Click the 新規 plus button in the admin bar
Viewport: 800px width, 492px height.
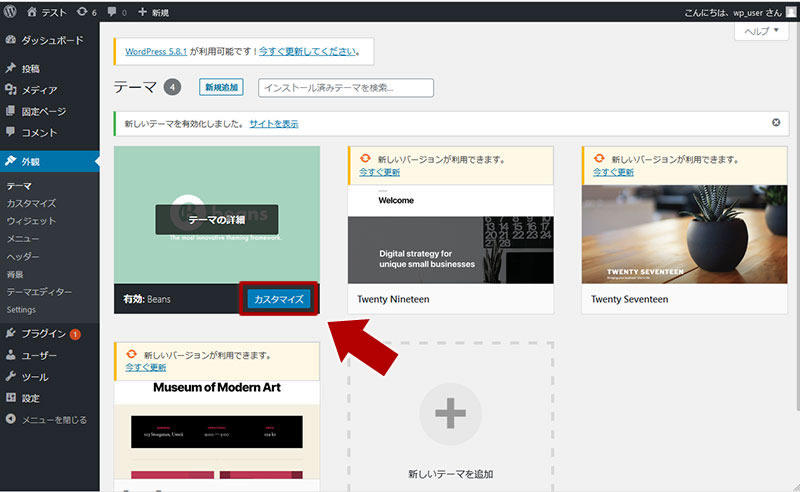click(153, 12)
